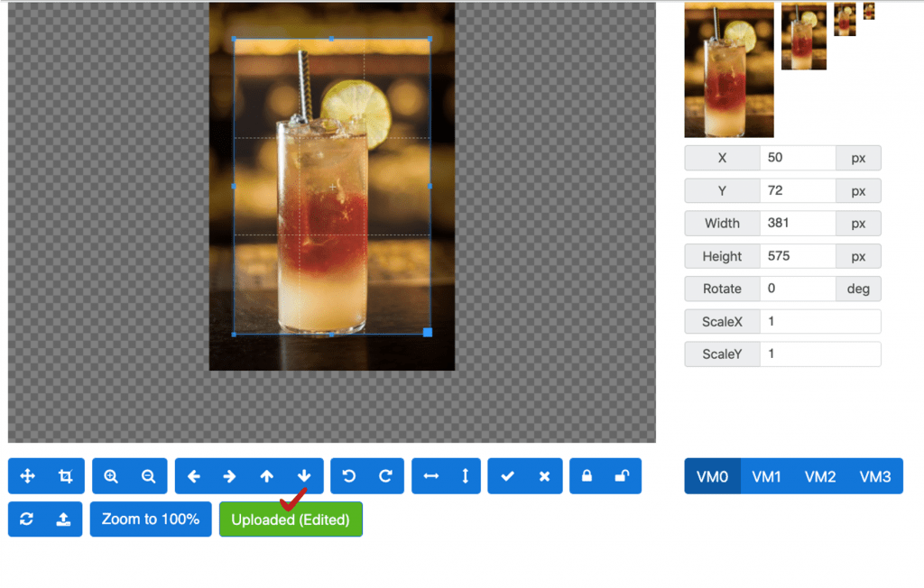Switch to the VM1 tab
Viewport: 924px width, 588px height.
tap(767, 476)
